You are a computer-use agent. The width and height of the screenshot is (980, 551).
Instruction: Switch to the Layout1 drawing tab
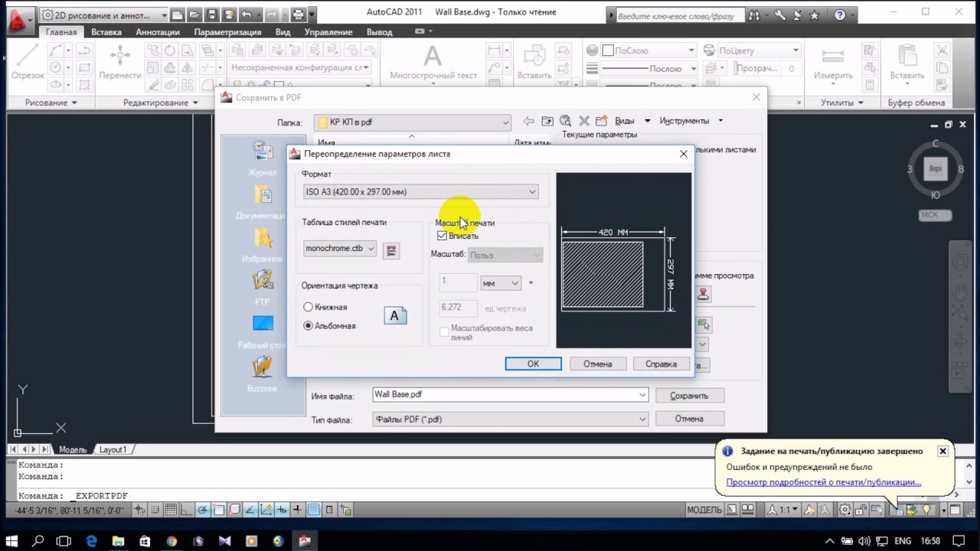point(113,449)
